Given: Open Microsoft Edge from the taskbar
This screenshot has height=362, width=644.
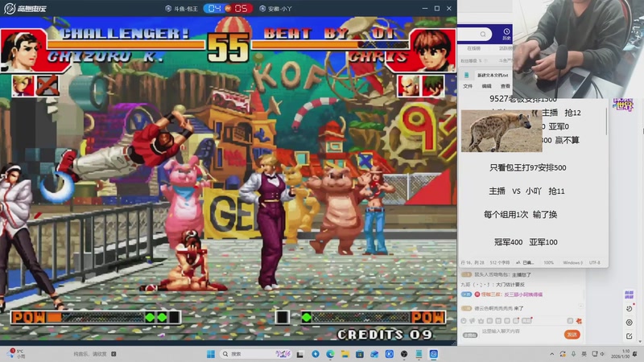Looking at the screenshot, I should [330, 354].
